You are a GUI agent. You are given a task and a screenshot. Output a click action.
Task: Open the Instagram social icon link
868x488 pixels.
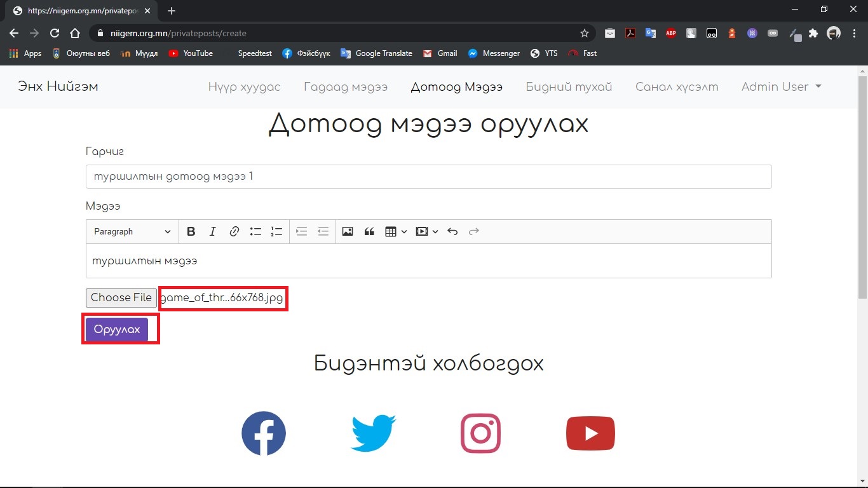click(480, 433)
